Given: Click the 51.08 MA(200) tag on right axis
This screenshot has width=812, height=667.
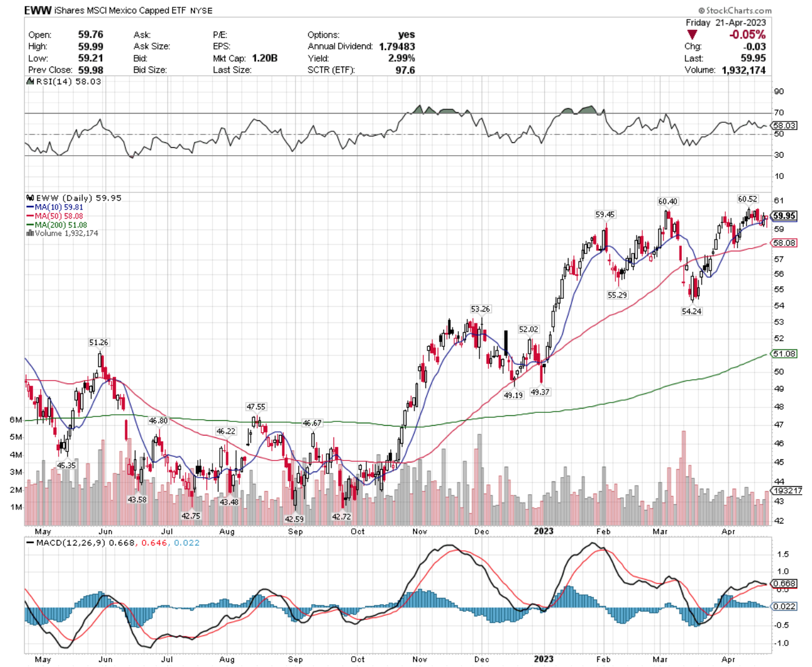Looking at the screenshot, I should (x=785, y=354).
